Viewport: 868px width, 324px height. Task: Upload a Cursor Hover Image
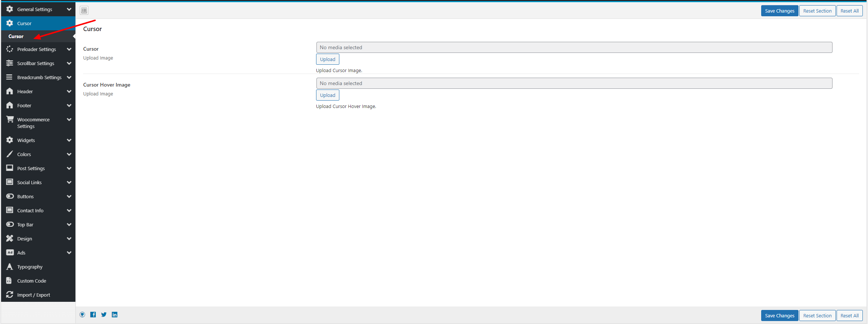pyautogui.click(x=328, y=95)
